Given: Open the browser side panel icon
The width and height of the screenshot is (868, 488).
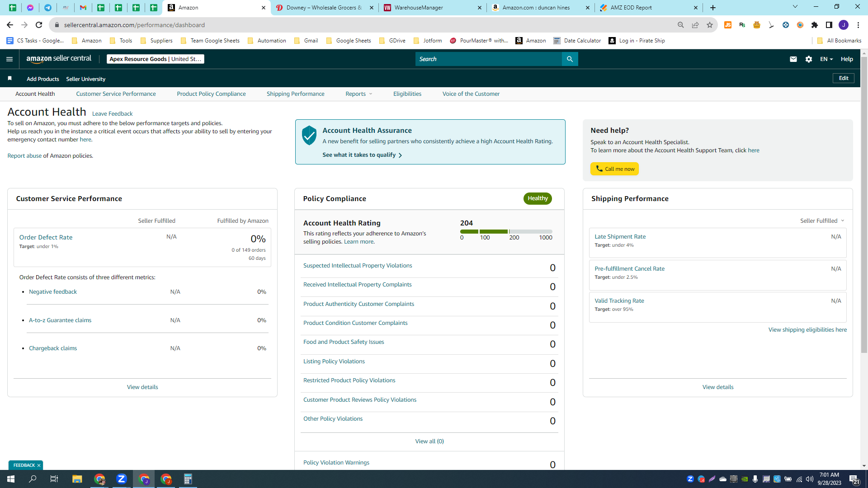Looking at the screenshot, I should pyautogui.click(x=829, y=25).
